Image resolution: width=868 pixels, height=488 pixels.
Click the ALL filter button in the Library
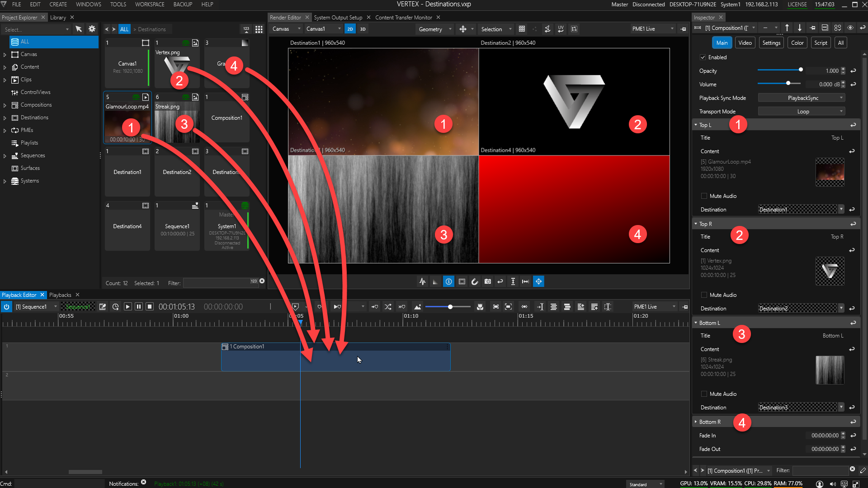[124, 29]
